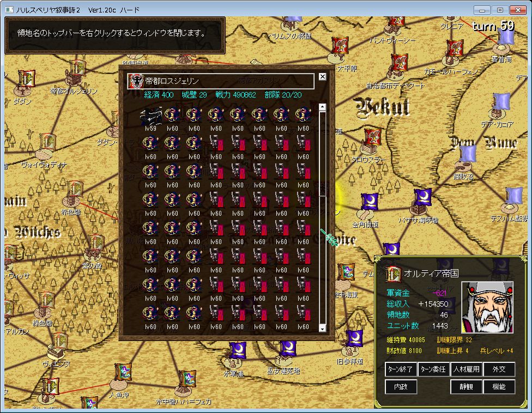
Task: Open the 内政 domestic affairs menu
Action: coord(401,386)
